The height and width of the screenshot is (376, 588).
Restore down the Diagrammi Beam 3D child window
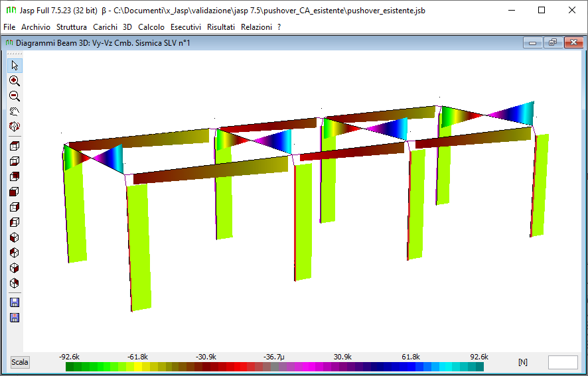coord(553,42)
